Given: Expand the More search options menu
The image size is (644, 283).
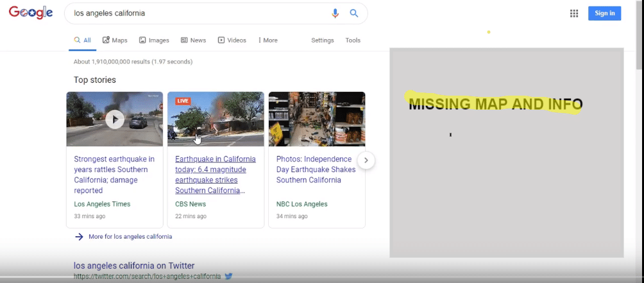Looking at the screenshot, I should pyautogui.click(x=267, y=40).
